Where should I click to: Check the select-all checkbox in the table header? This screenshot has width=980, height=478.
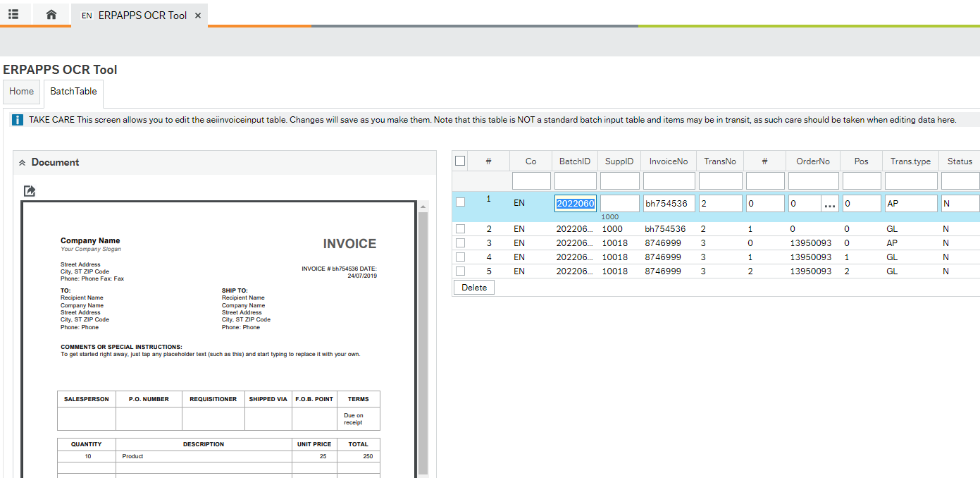[460, 160]
